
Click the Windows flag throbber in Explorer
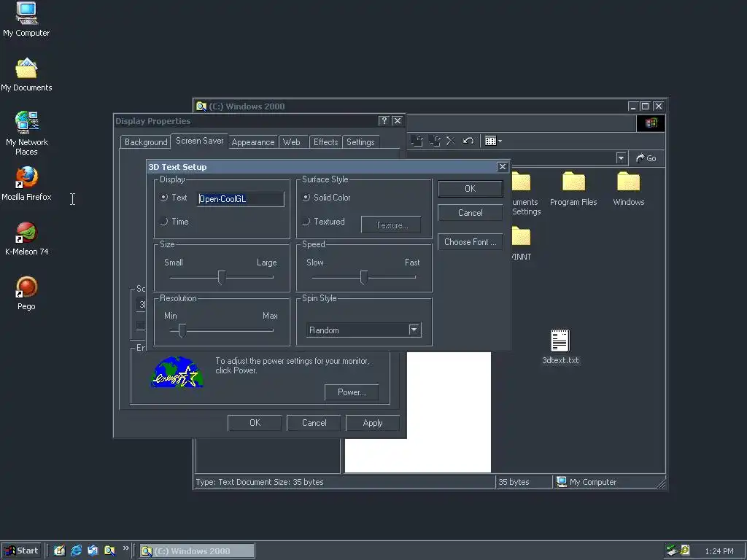(650, 123)
